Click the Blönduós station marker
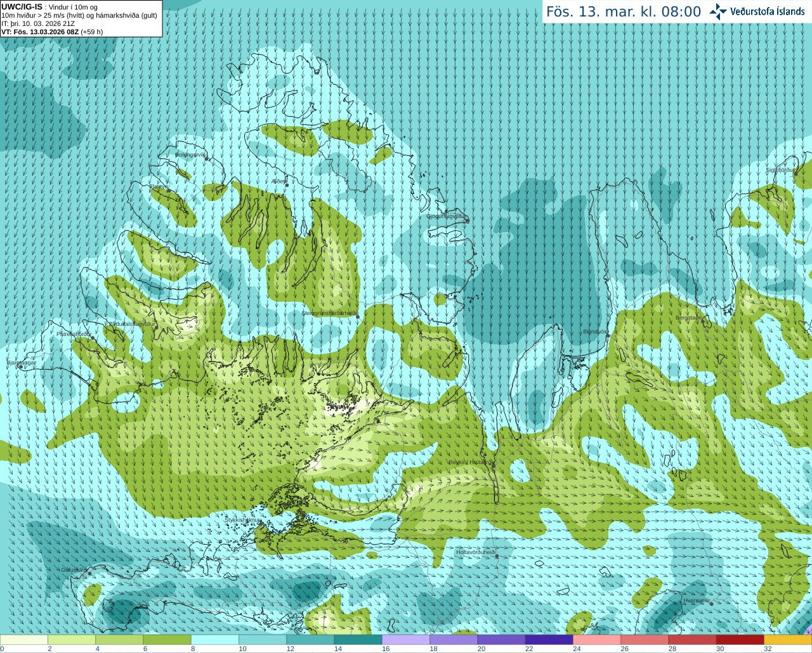The height and width of the screenshot is (653, 812). point(608,335)
